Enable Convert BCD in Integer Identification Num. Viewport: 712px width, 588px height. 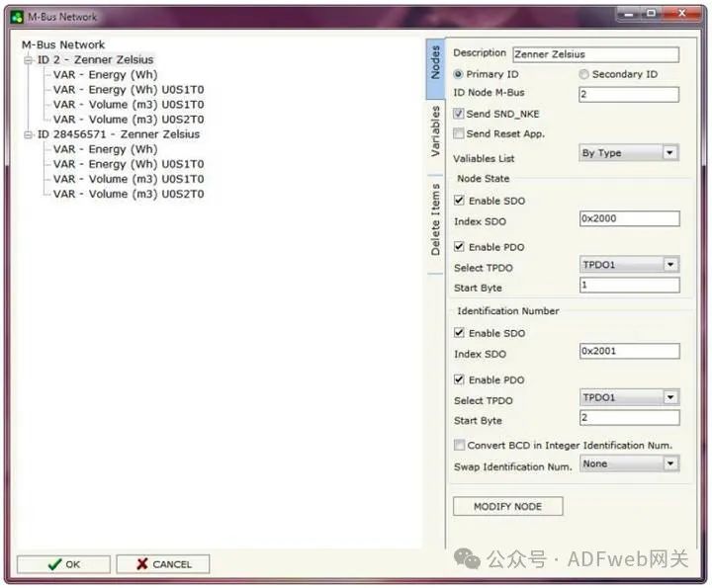tap(459, 445)
